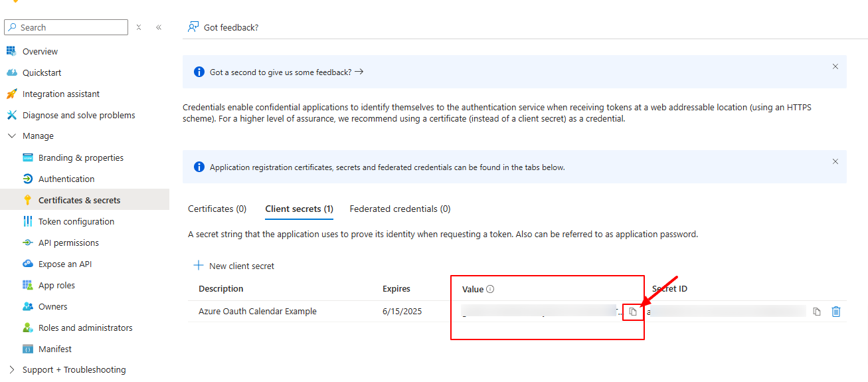The height and width of the screenshot is (382, 868).
Task: Clear the sidebar search with the X icon
Action: 139,27
